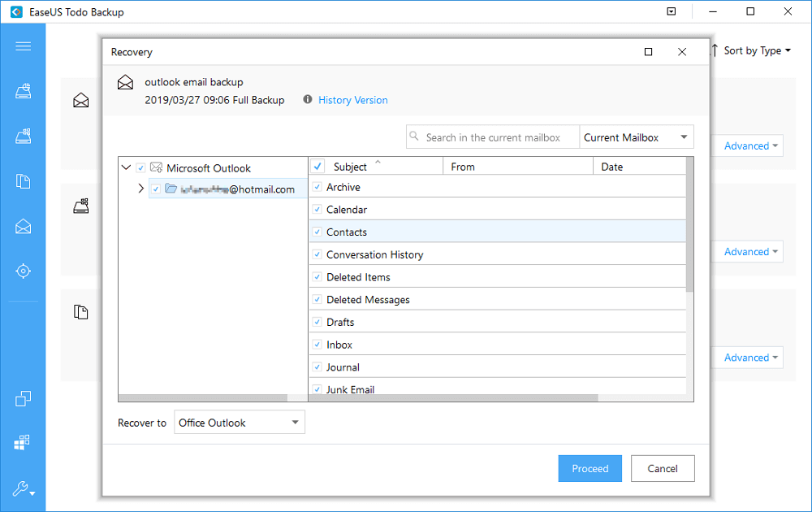
Task: Uncheck the Inbox checkbox
Action: [317, 344]
